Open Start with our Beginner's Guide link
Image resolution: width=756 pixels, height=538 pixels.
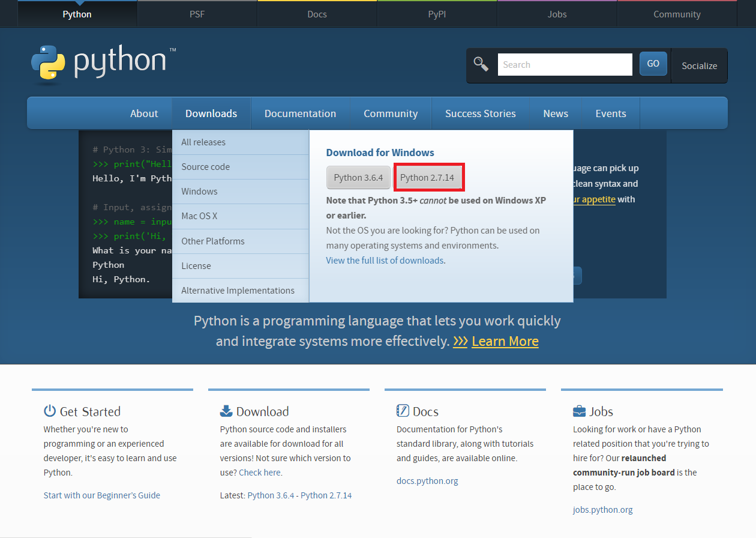click(102, 495)
